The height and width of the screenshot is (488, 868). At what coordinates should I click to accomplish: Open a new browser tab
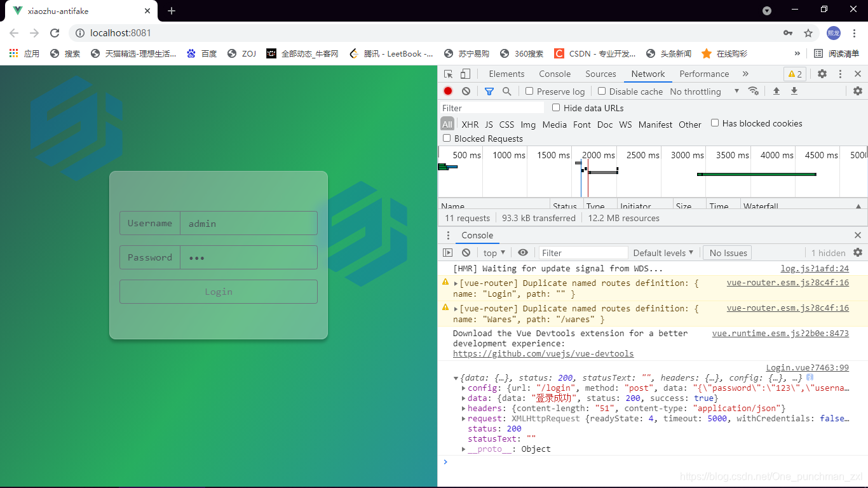(x=172, y=11)
